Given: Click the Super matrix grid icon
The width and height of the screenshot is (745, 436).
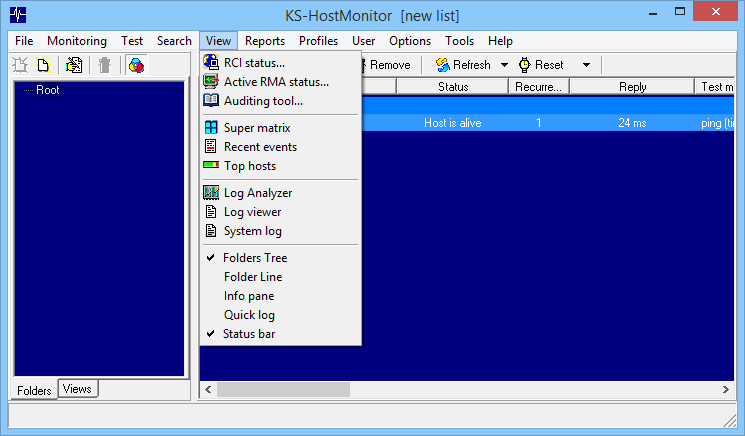Looking at the screenshot, I should [x=211, y=127].
